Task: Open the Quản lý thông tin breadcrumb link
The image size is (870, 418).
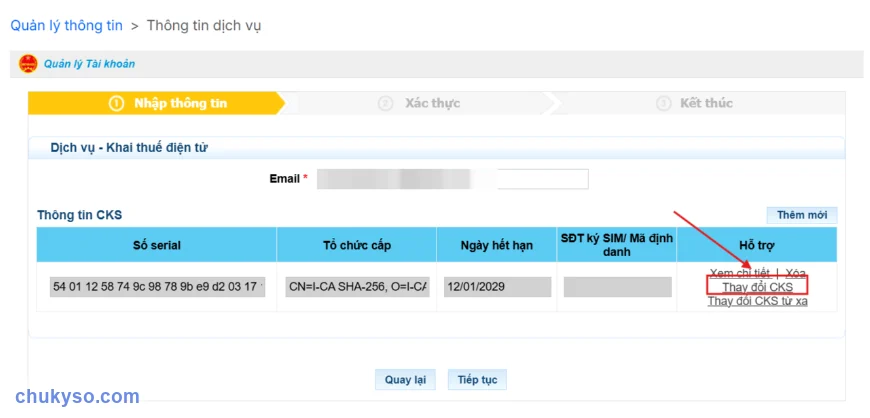Action: click(x=67, y=26)
